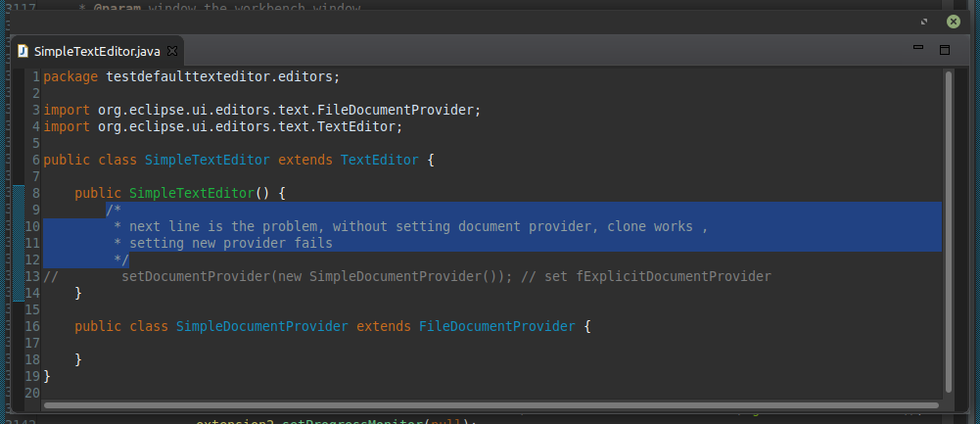Click the 'package' keyword on line 1
980x424 pixels.
coord(70,77)
